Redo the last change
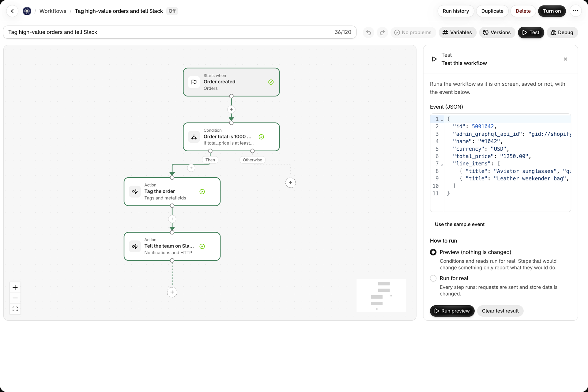Image resolution: width=588 pixels, height=392 pixels. (x=382, y=32)
